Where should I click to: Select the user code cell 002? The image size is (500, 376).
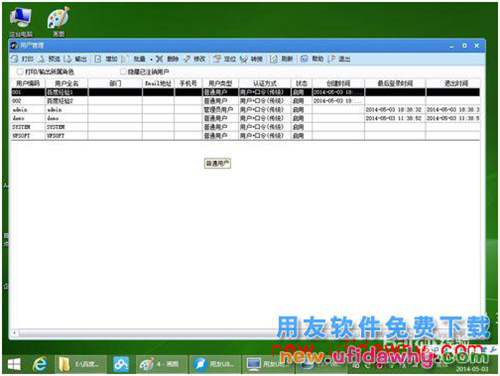point(28,101)
